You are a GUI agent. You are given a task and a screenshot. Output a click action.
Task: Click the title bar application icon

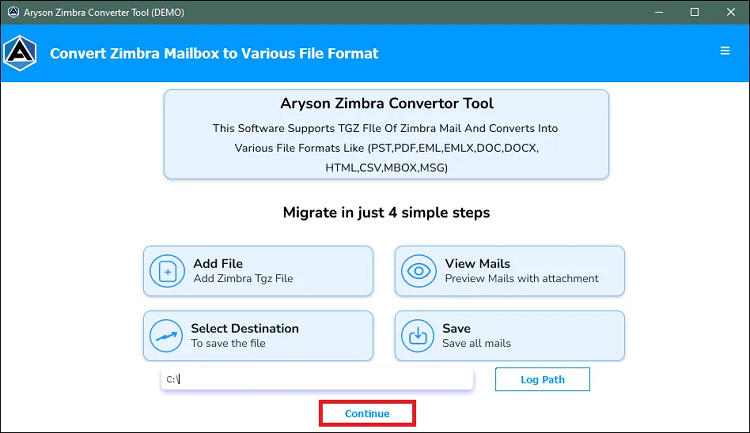[x=13, y=12]
